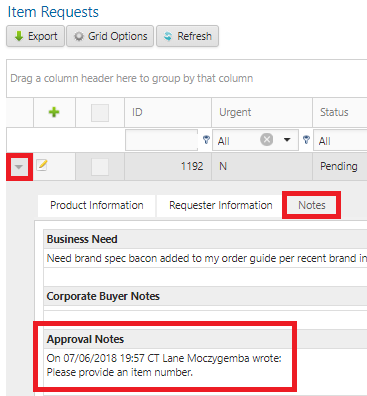Click the green plus add-row icon
This screenshot has height=396, width=367.
pos(54,112)
